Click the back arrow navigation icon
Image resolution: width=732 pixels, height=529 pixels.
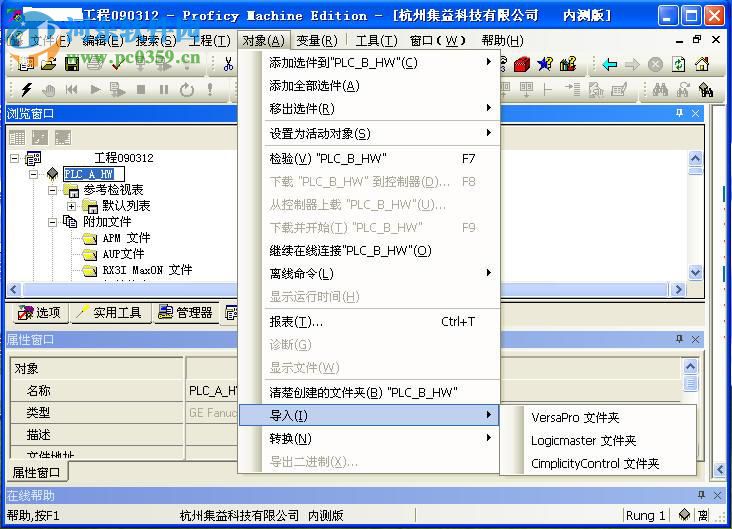click(x=610, y=64)
